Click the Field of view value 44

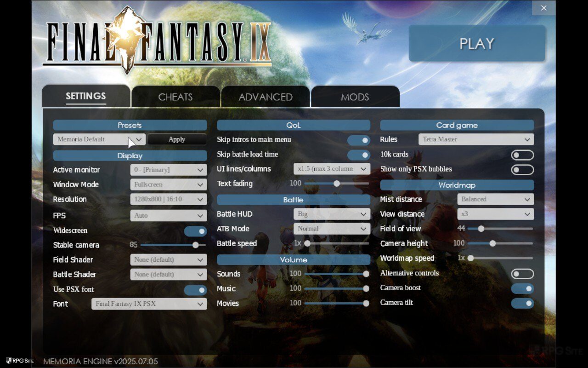pyautogui.click(x=461, y=229)
